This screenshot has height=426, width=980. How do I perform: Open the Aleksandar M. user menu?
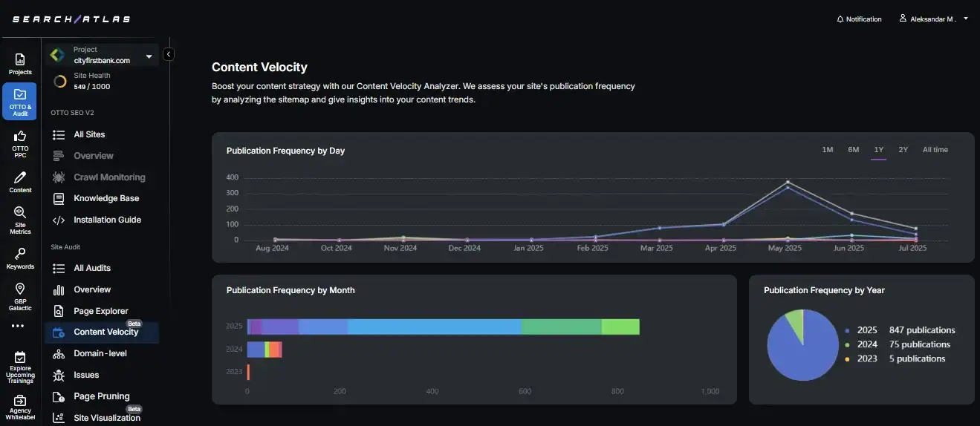pos(933,19)
